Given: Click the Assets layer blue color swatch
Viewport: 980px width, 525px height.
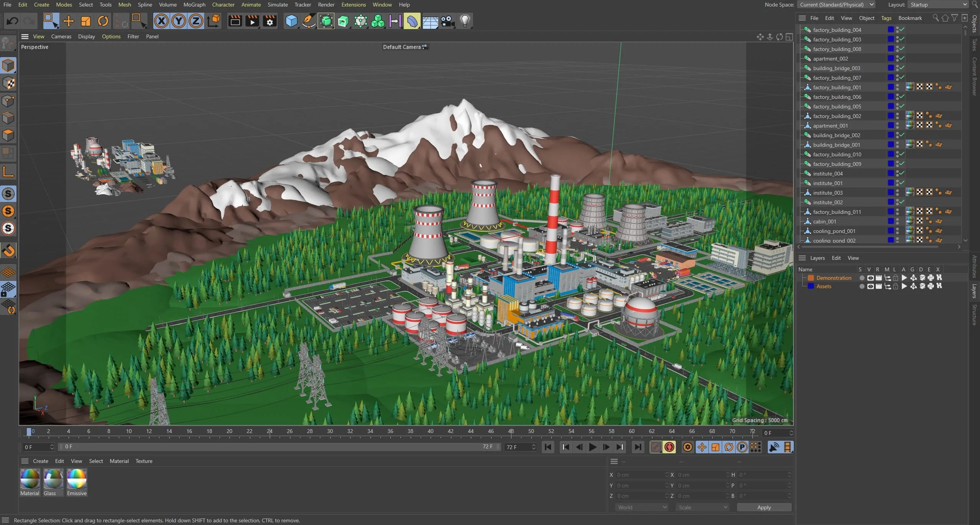Looking at the screenshot, I should click(x=811, y=286).
